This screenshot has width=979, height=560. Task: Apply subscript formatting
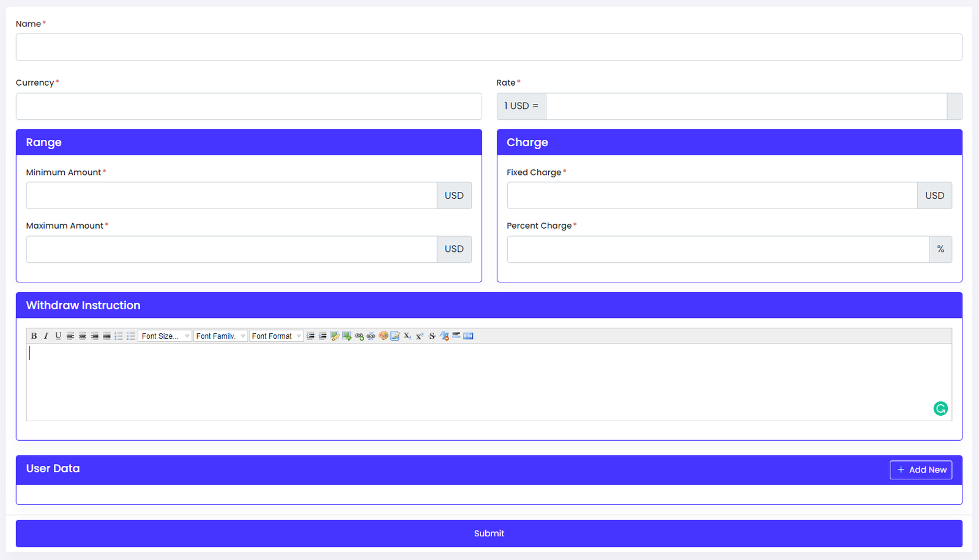pyautogui.click(x=408, y=336)
